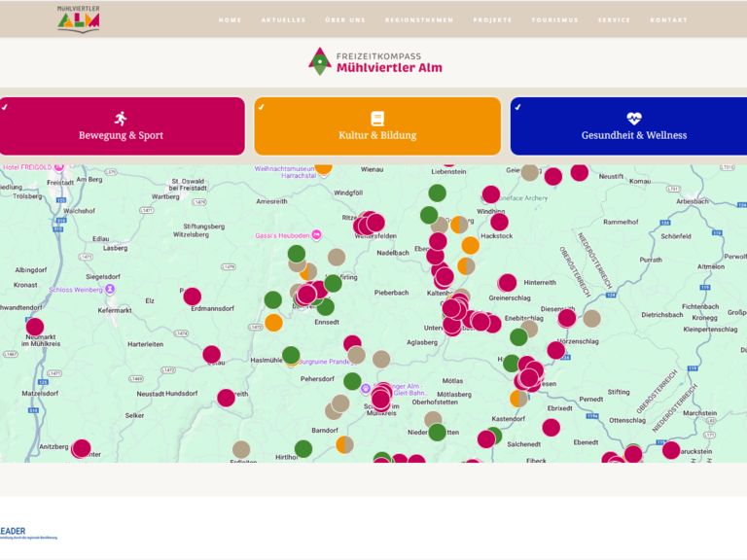Click the Freizeitkompass triangle logo

coord(318,61)
